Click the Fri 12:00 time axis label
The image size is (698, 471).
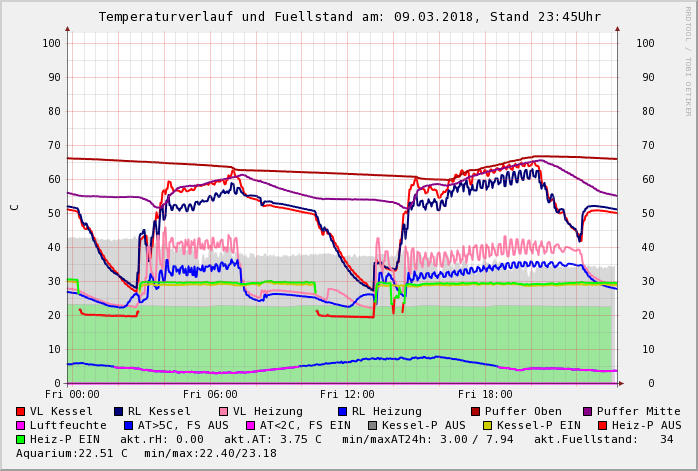(347, 394)
